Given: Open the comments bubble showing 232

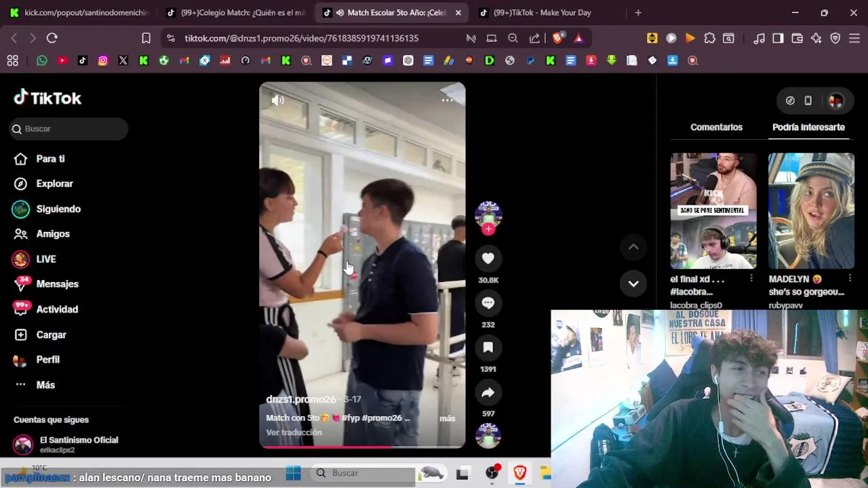Looking at the screenshot, I should tap(488, 303).
